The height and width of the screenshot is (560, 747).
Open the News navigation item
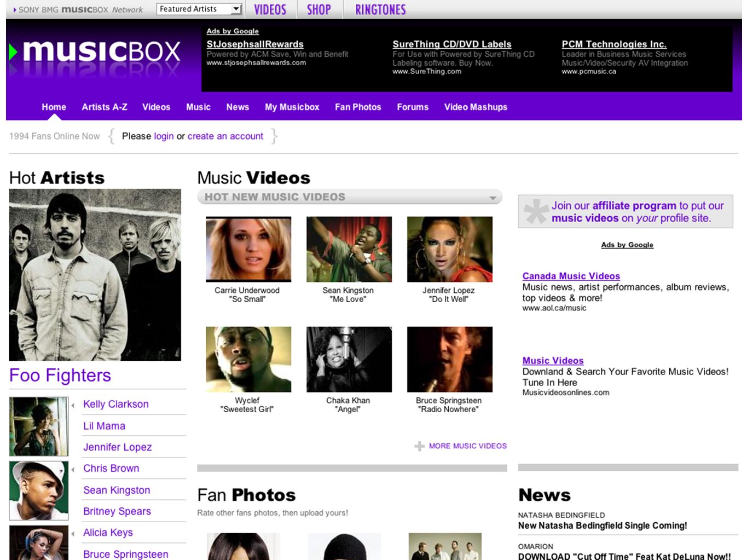tap(238, 107)
